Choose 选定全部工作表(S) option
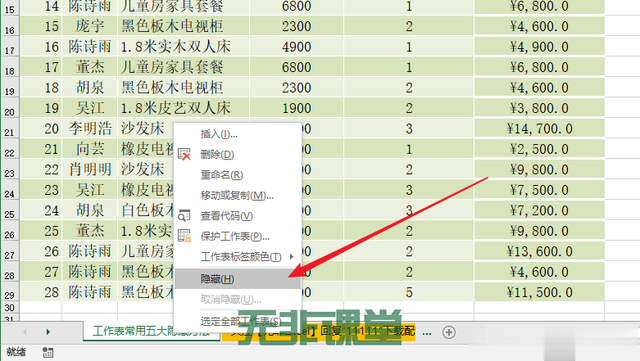 click(x=240, y=321)
